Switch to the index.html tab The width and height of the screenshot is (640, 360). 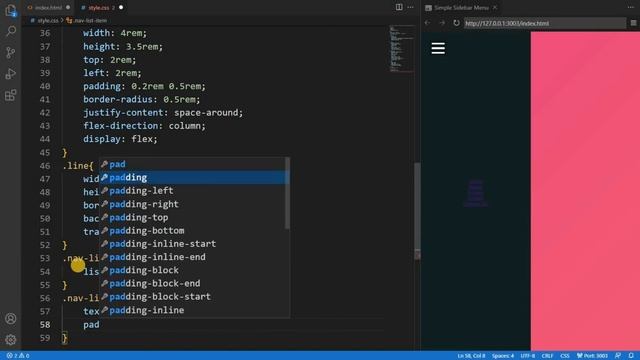48,7
